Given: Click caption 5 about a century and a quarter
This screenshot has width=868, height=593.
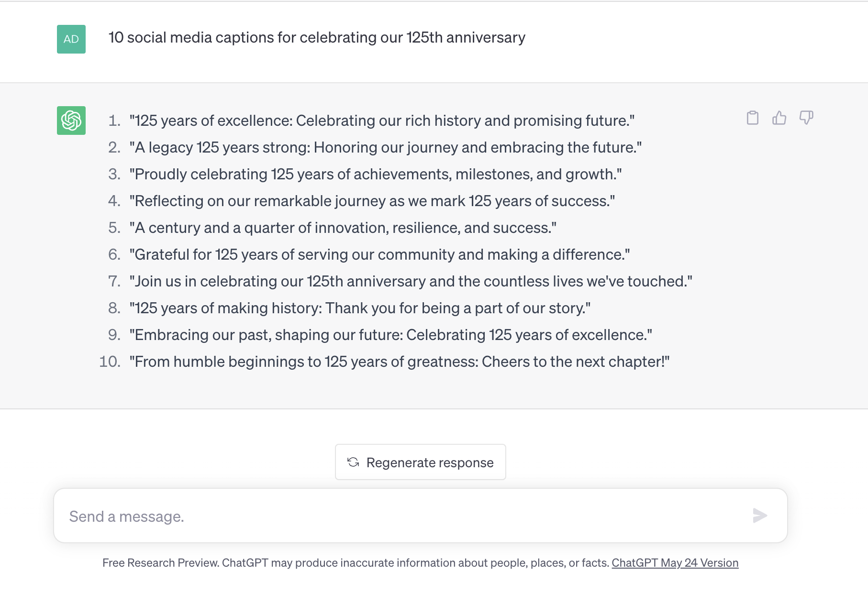Looking at the screenshot, I should pyautogui.click(x=343, y=228).
